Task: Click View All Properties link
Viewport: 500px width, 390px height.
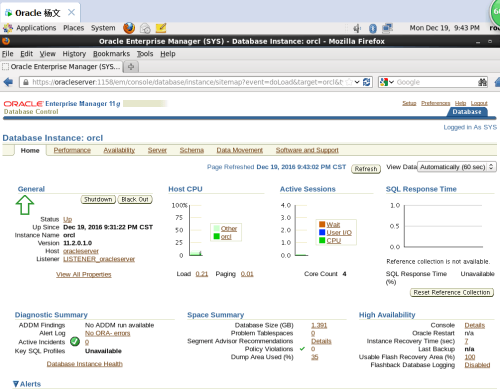Action: point(84,274)
